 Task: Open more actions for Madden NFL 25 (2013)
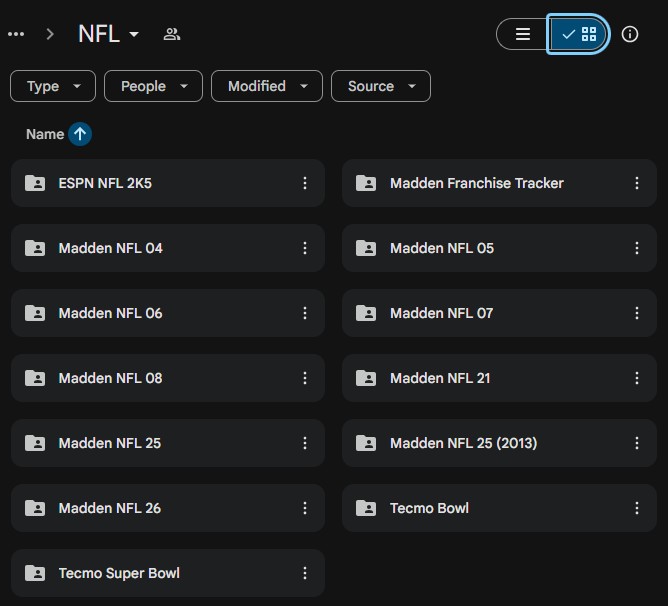pos(636,443)
